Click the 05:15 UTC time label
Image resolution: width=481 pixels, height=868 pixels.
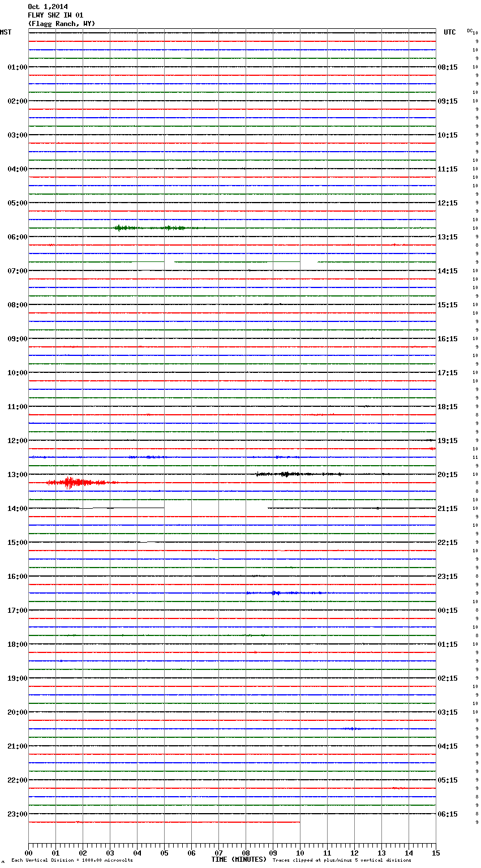[x=448, y=780]
